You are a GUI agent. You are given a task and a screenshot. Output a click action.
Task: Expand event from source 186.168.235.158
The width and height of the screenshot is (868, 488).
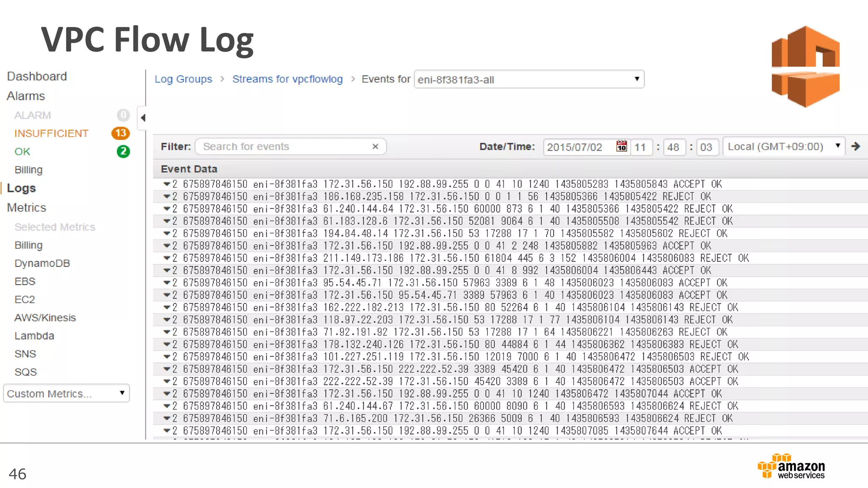pos(167,196)
